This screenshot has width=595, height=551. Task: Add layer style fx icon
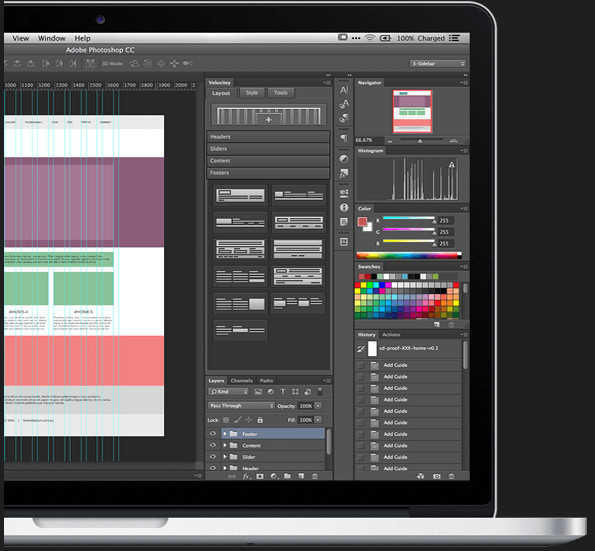(x=247, y=476)
